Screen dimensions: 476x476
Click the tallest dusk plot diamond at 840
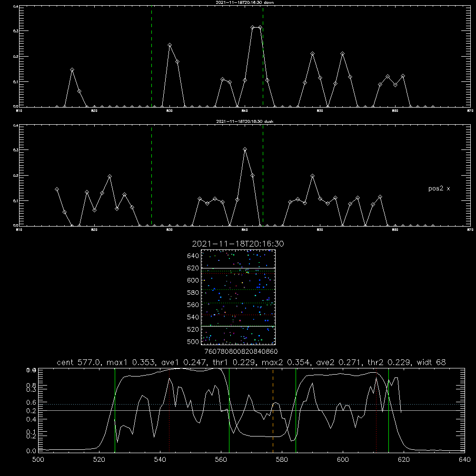245,149
